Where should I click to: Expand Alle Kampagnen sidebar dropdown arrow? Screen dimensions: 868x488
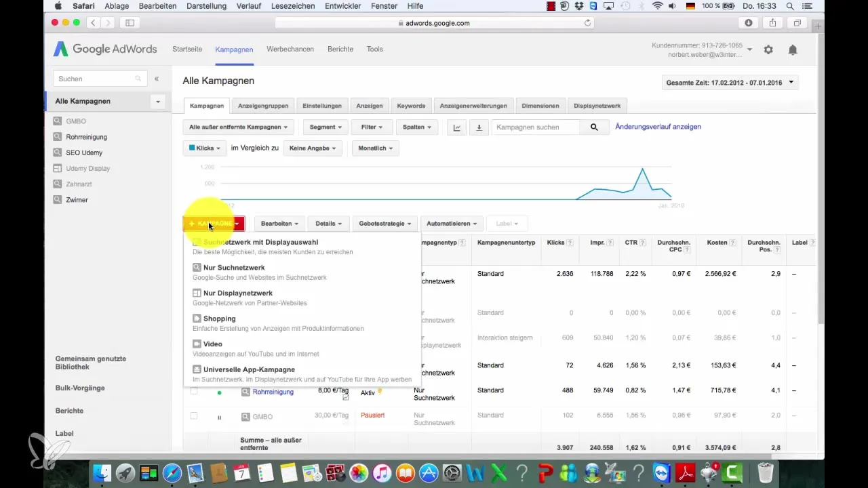click(x=158, y=102)
